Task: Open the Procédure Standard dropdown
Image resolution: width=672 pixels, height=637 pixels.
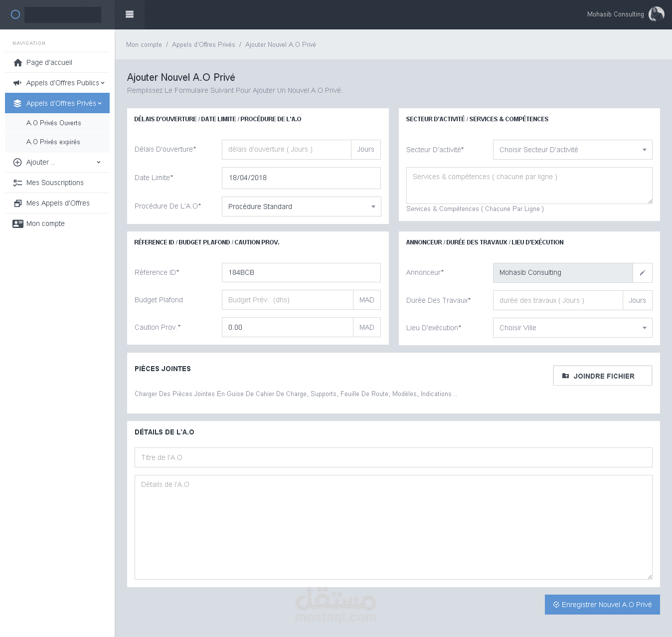Action: click(302, 207)
